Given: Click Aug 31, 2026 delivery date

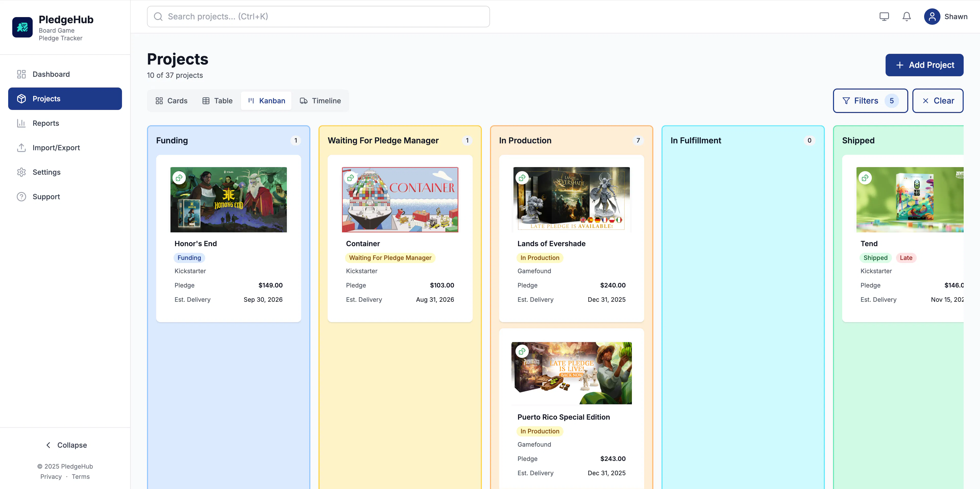Looking at the screenshot, I should coord(435,300).
